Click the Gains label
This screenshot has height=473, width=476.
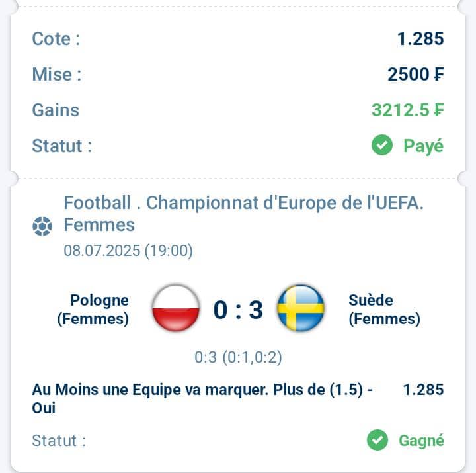(x=56, y=110)
